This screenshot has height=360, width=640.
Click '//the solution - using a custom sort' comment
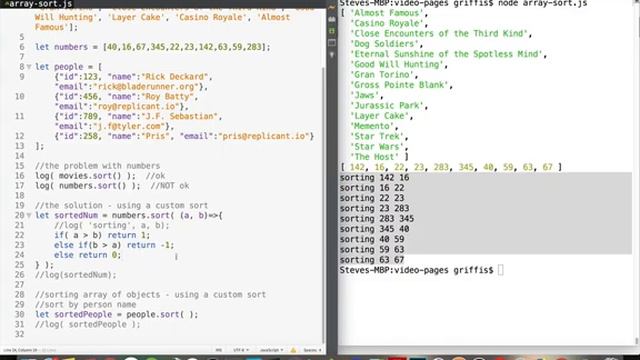[122, 206]
